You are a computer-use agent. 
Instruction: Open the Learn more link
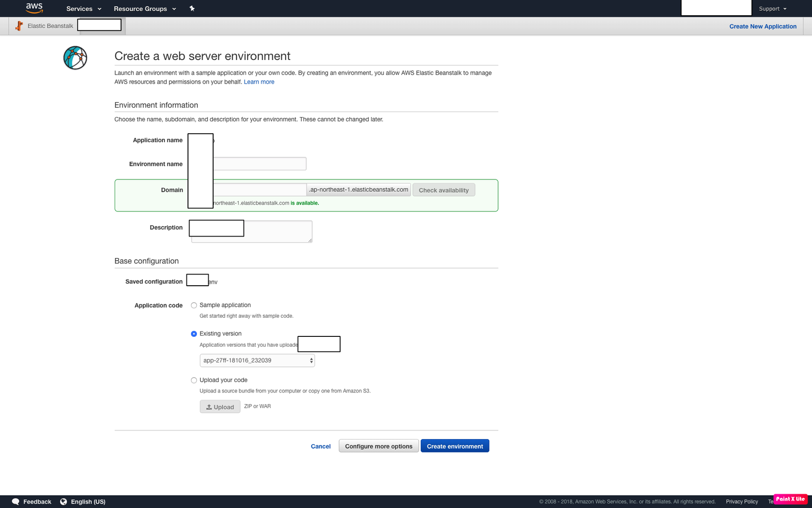[x=259, y=82]
